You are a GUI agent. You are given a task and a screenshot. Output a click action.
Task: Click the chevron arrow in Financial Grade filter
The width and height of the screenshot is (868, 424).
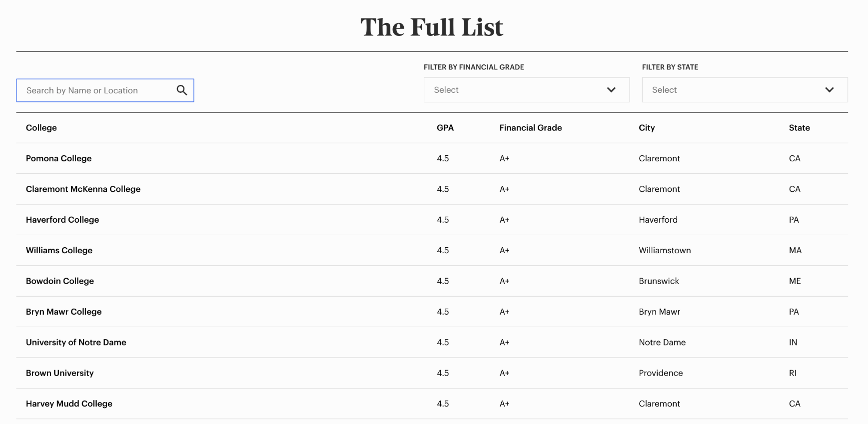[611, 90]
